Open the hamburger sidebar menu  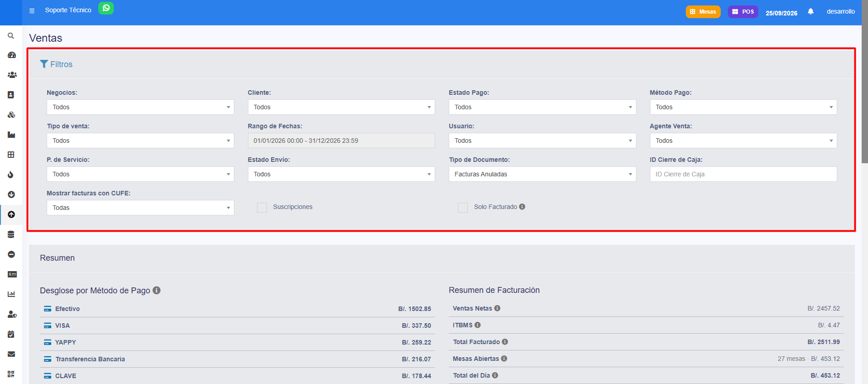click(x=32, y=11)
